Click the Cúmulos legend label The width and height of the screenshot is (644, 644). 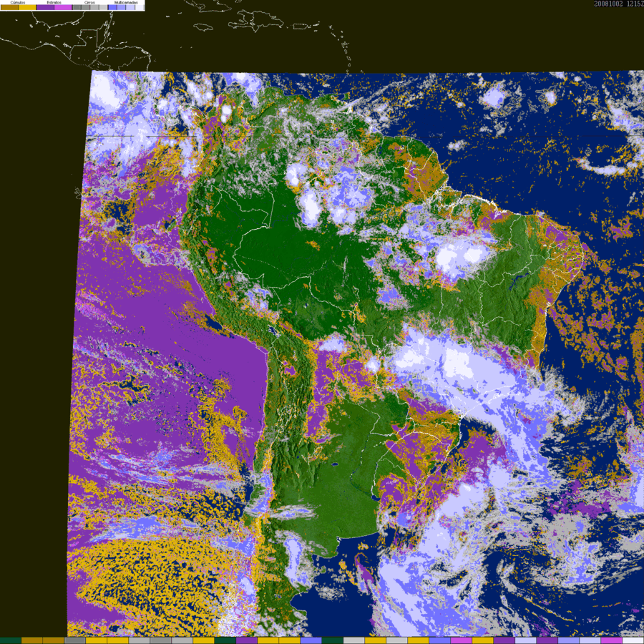(x=18, y=2)
